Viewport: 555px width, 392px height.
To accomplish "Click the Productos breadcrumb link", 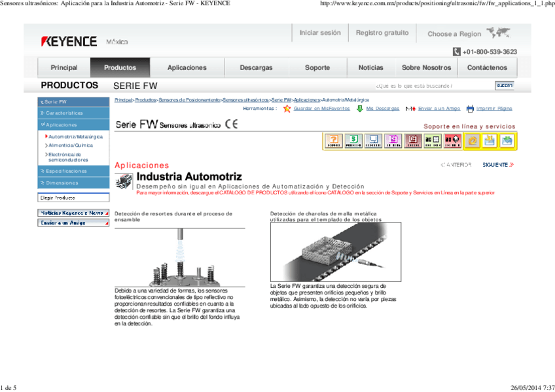I will click(145, 99).
